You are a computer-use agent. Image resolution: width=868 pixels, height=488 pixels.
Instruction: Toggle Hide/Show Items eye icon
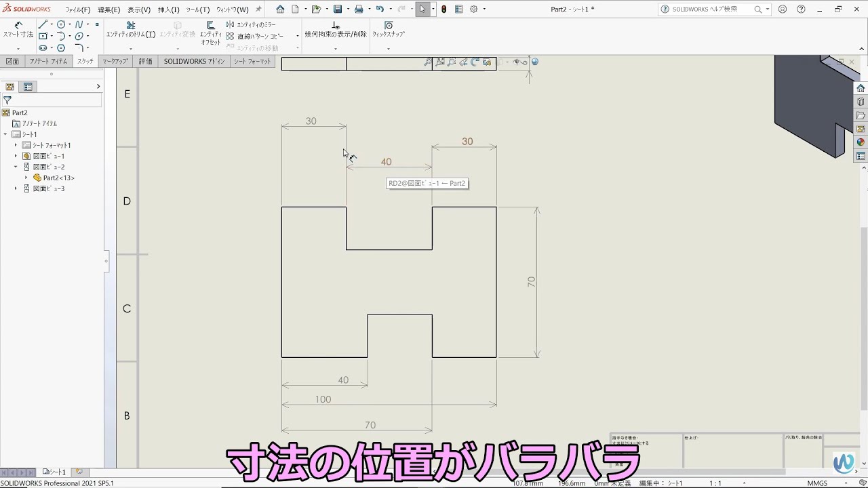tap(517, 62)
